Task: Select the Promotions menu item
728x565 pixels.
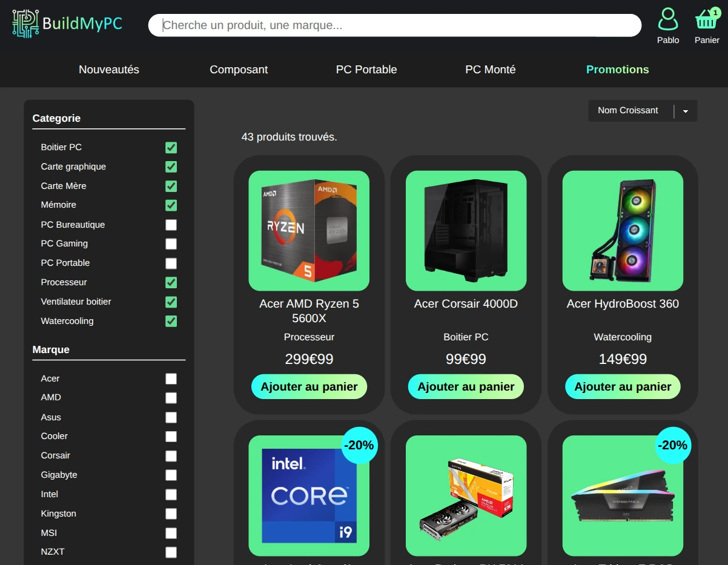Action: 618,70
